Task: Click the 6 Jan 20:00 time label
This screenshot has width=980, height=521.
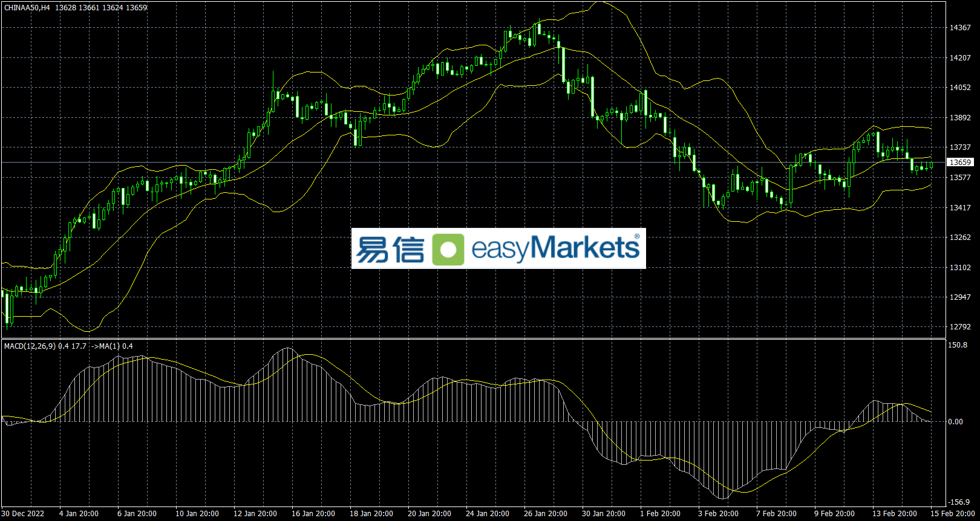Action: click(x=137, y=514)
